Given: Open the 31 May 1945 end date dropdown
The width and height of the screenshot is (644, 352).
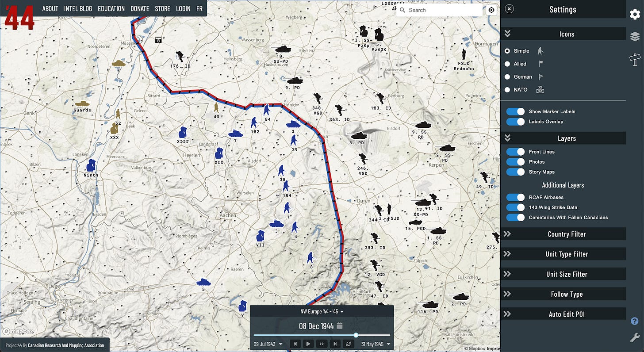Looking at the screenshot, I should (x=376, y=344).
